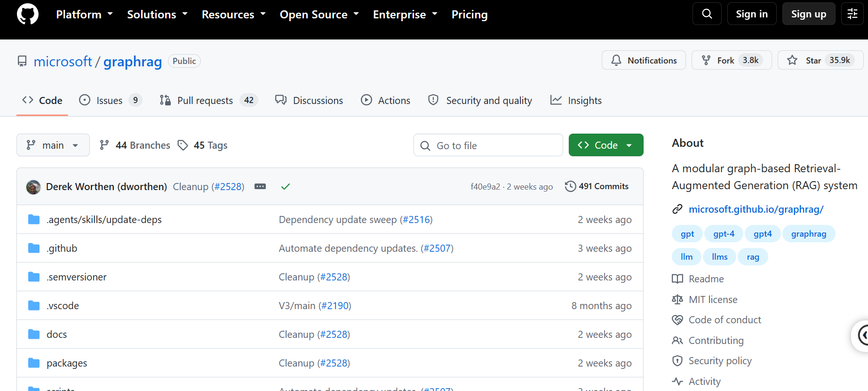Image resolution: width=868 pixels, height=391 pixels.
Task: View 491 Commits history
Action: (597, 186)
